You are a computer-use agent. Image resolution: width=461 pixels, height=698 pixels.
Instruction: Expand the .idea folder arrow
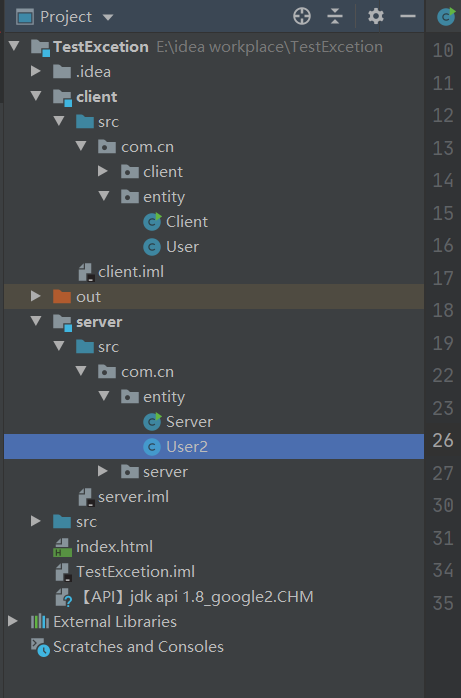[x=36, y=71]
